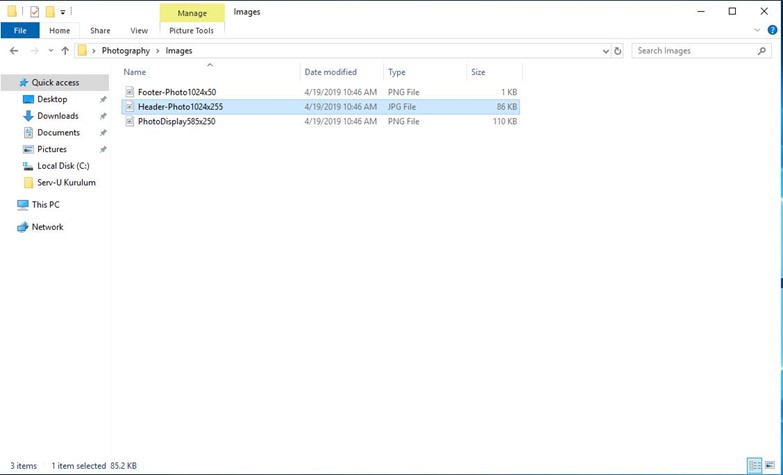Open Desktop in the navigation pane
This screenshot has height=475, width=783.
52,99
